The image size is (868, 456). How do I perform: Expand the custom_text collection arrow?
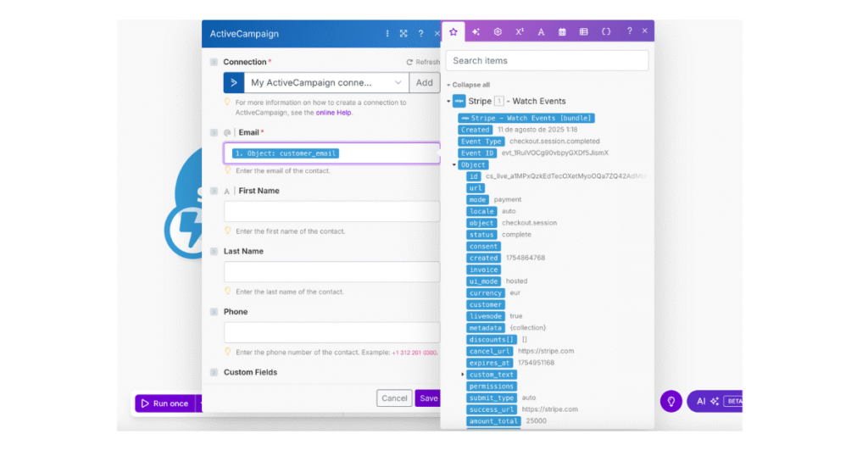tap(462, 375)
